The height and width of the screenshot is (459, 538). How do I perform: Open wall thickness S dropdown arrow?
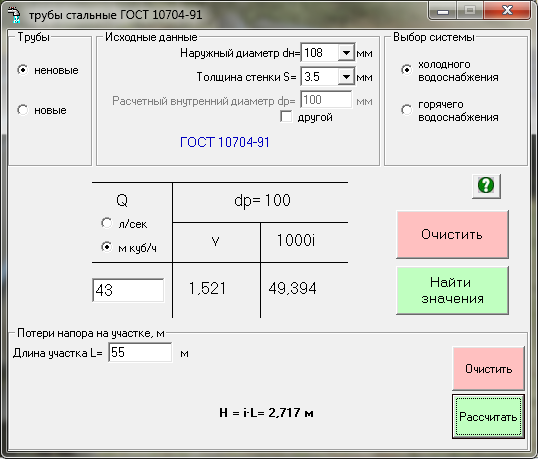tap(346, 76)
